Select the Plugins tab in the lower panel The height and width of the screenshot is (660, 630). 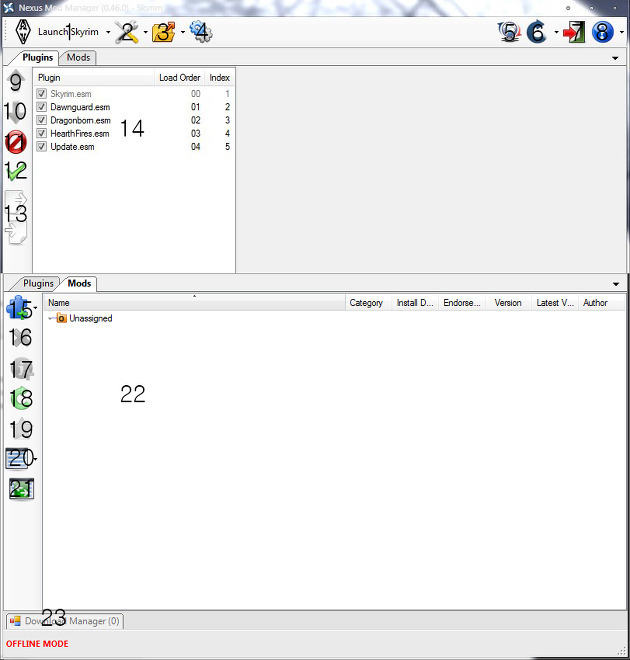tap(38, 283)
